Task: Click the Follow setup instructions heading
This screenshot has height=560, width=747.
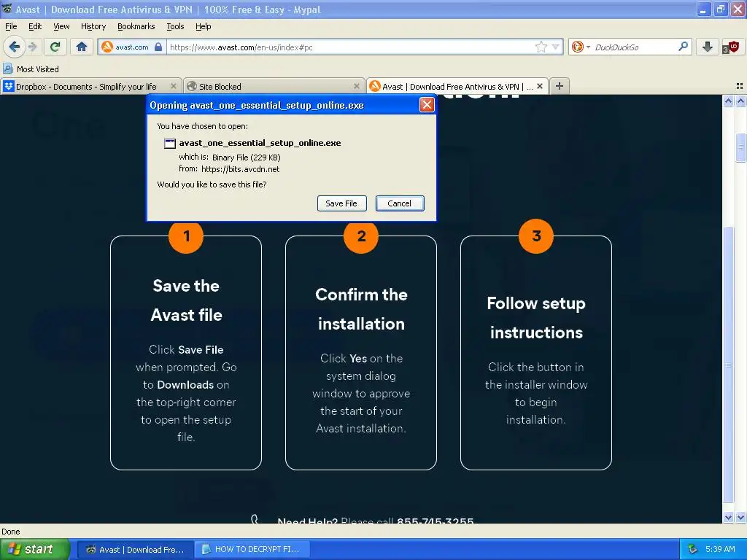Action: click(x=536, y=318)
